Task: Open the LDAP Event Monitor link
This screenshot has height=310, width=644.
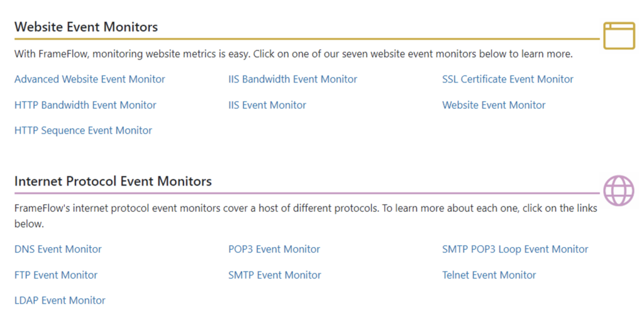Action: [x=60, y=301]
